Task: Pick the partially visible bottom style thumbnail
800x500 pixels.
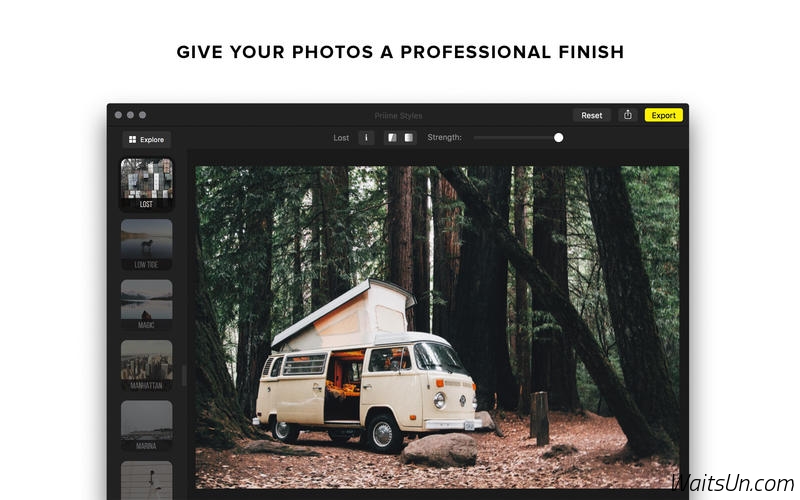Action: [146, 480]
